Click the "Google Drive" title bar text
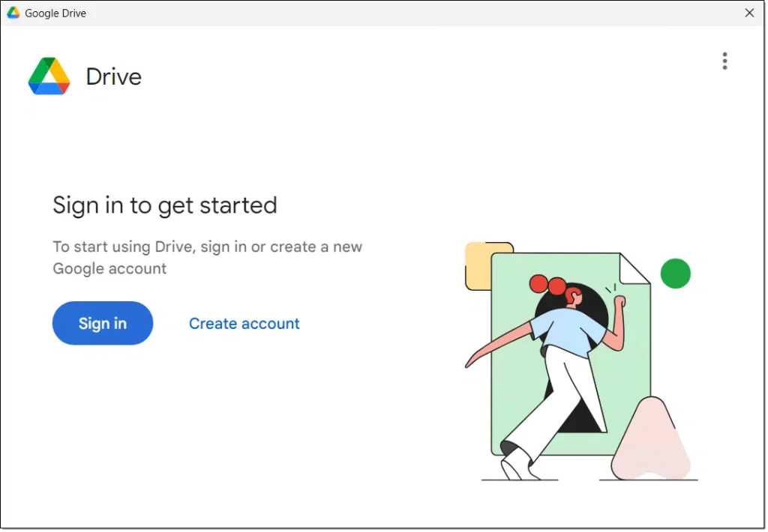768x532 pixels. pyautogui.click(x=55, y=13)
